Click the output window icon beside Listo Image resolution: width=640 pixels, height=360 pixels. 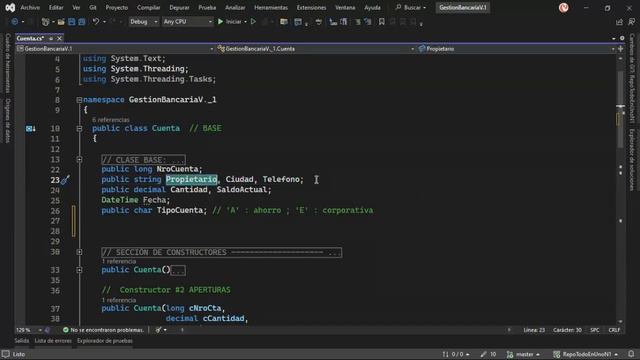[5, 354]
